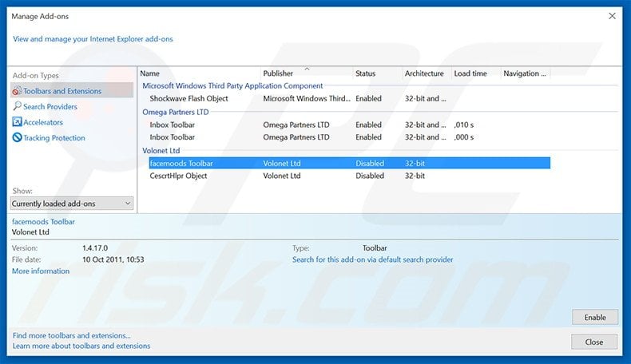Select the Shockwave Flash Object row
The width and height of the screenshot is (631, 364).
coord(349,98)
